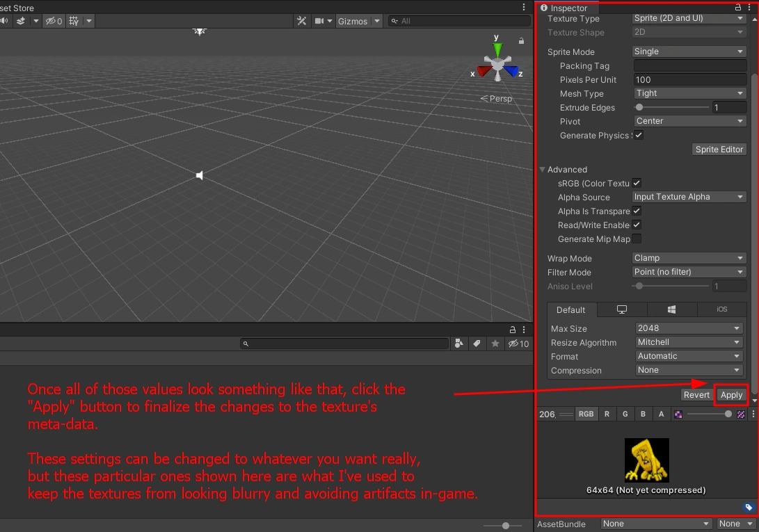This screenshot has height=532, width=759.
Task: Focus scene search field labeled All
Action: tap(459, 21)
